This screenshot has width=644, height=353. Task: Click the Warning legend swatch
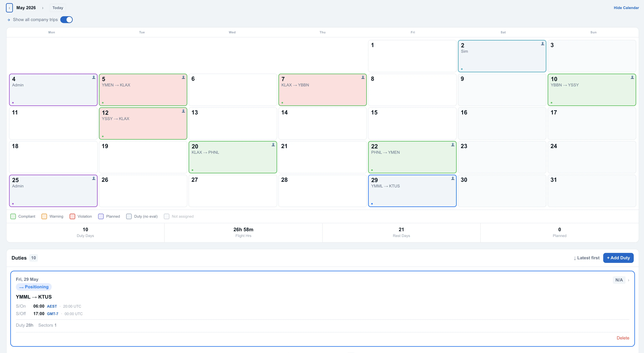coord(44,216)
